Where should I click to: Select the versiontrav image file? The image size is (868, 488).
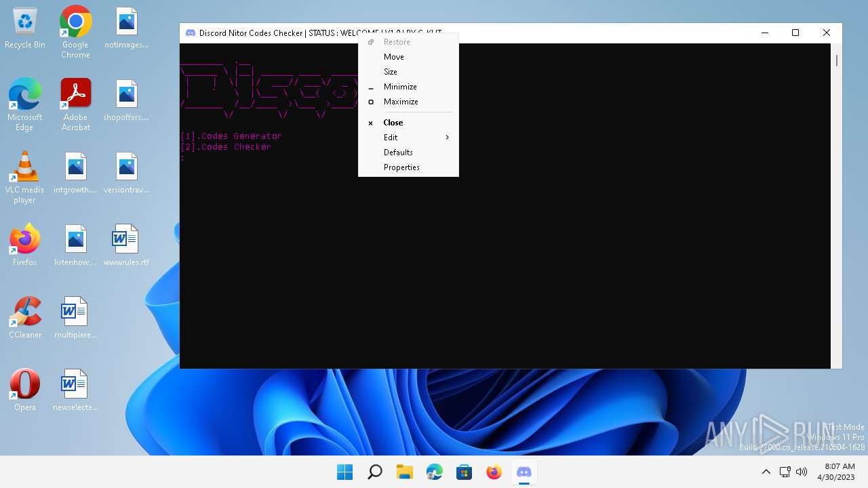[x=126, y=174]
